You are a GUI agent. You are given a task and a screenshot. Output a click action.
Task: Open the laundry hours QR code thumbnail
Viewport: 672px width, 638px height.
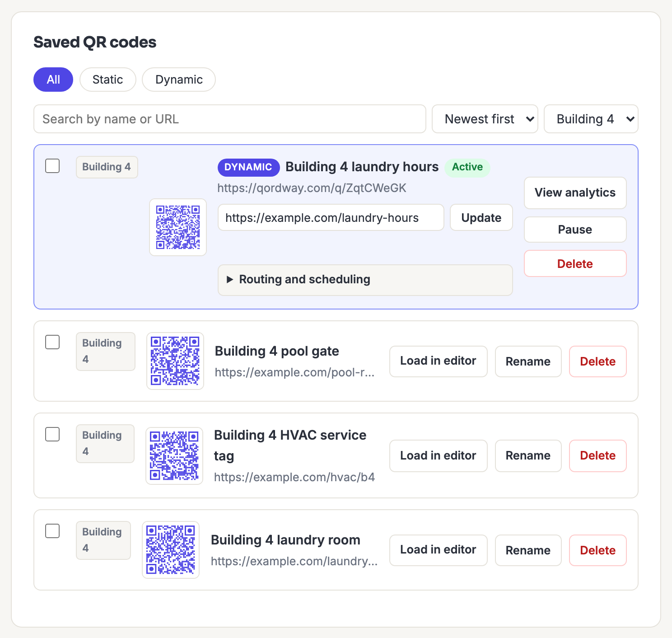[x=178, y=227]
